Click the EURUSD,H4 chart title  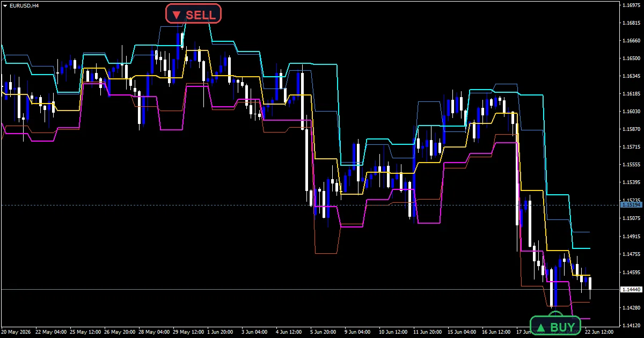[x=24, y=5]
